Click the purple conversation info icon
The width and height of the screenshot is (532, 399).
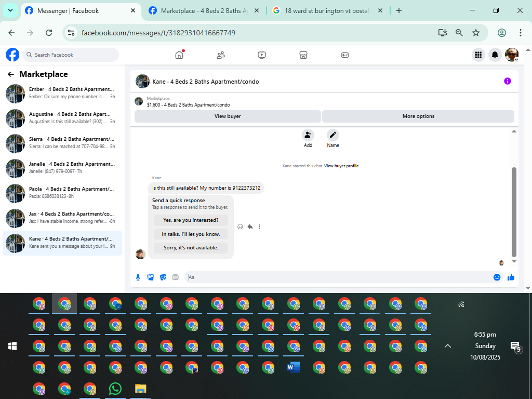tap(507, 81)
